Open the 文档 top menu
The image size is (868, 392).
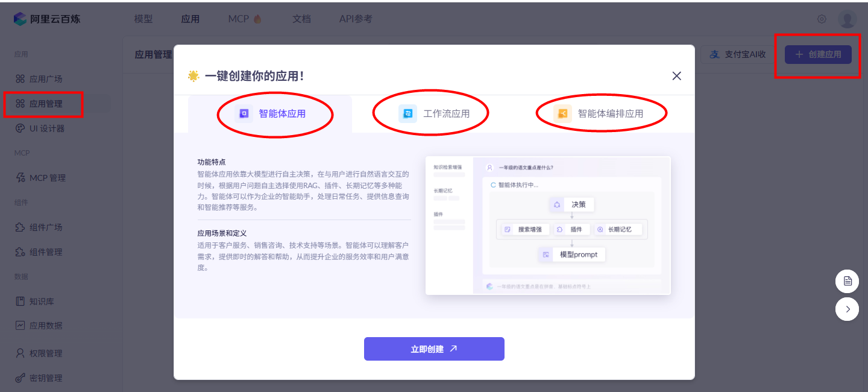(x=301, y=19)
